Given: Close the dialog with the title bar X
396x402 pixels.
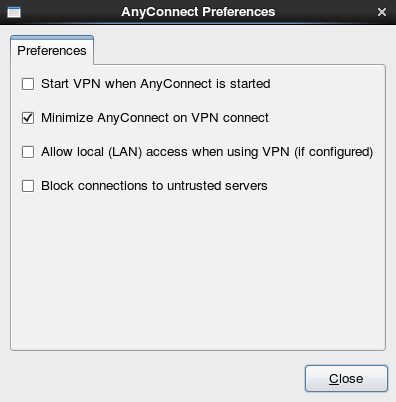Looking at the screenshot, I should (382, 12).
